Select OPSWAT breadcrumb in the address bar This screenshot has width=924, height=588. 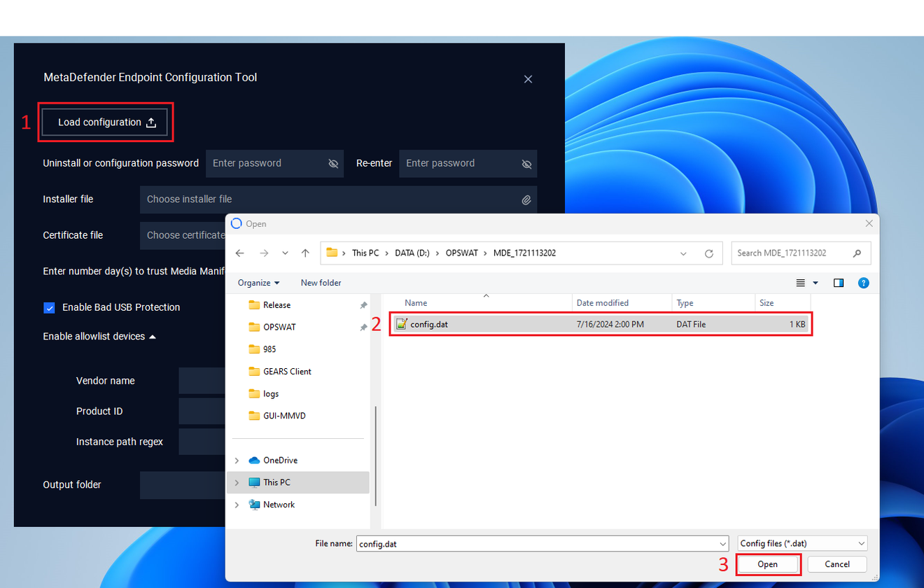click(x=462, y=253)
